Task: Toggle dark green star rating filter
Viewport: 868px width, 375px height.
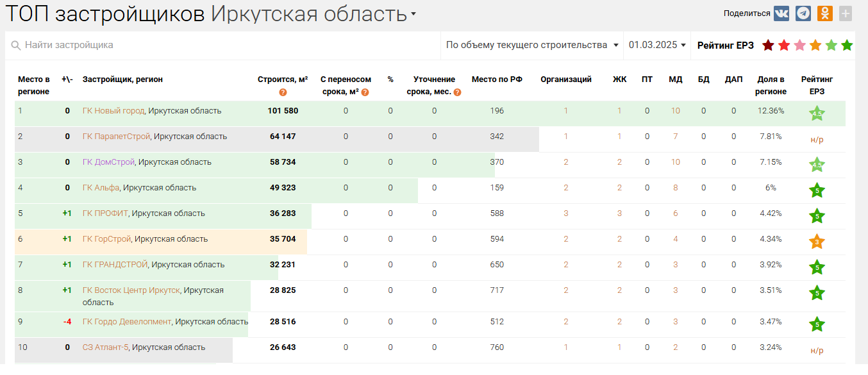Action: point(847,46)
